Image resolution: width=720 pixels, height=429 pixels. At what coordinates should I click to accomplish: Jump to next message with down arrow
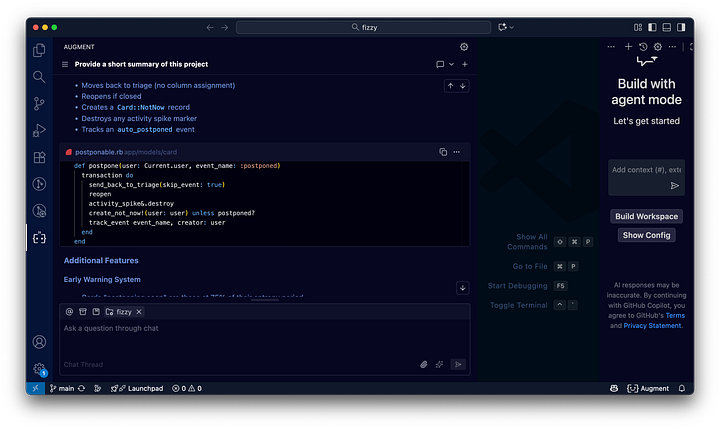coord(462,86)
